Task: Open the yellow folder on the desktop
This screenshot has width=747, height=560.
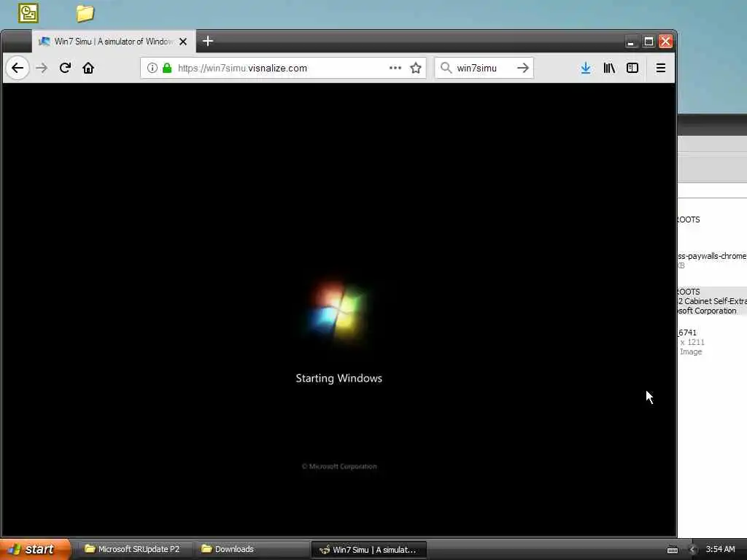Action: point(85,13)
